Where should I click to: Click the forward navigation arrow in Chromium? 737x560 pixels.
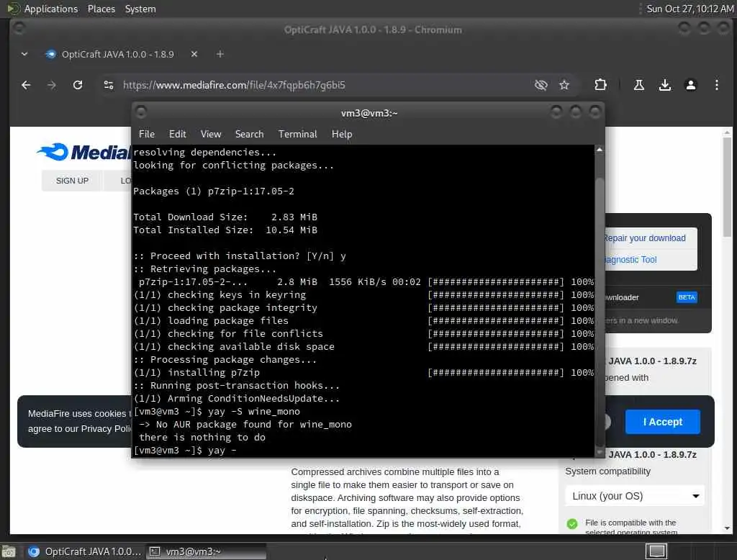click(x=52, y=85)
